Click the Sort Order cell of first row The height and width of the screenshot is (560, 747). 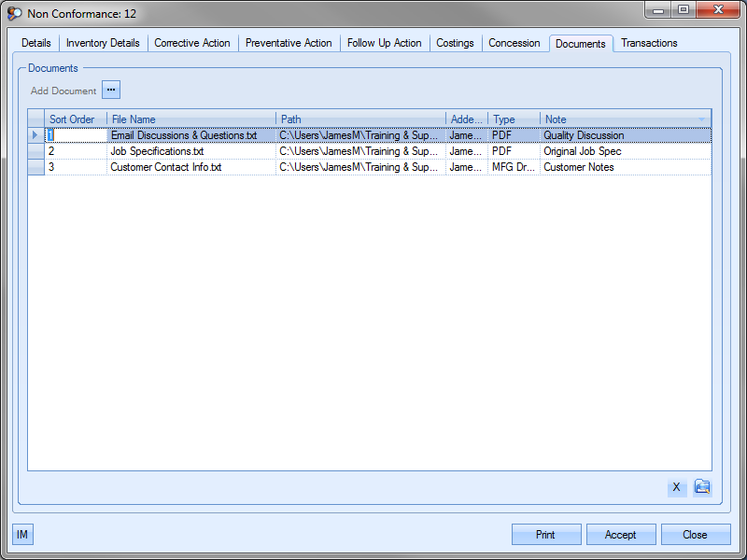click(75, 135)
